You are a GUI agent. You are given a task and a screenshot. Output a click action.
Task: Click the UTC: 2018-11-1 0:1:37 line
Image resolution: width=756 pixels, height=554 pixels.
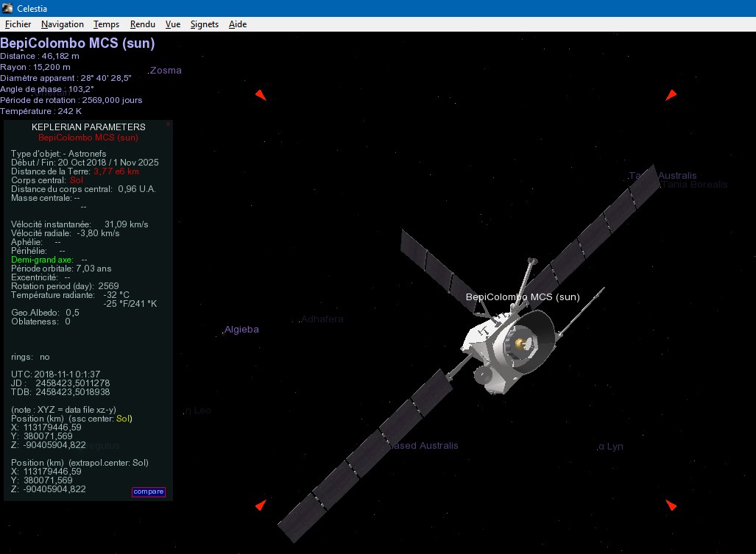click(x=55, y=374)
